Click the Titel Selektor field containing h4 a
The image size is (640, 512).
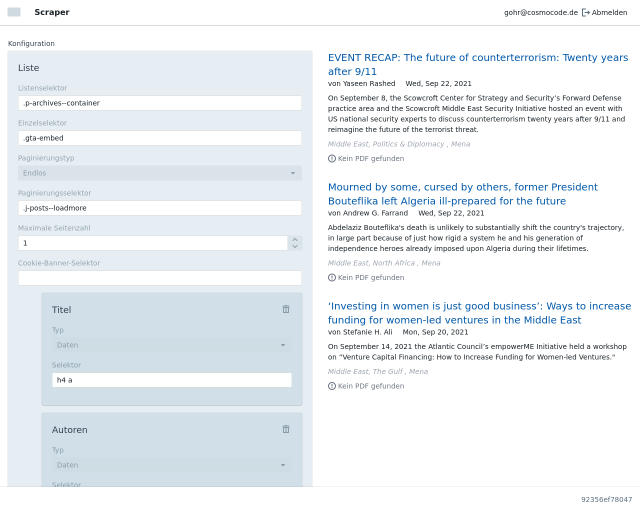pyautogui.click(x=171, y=380)
